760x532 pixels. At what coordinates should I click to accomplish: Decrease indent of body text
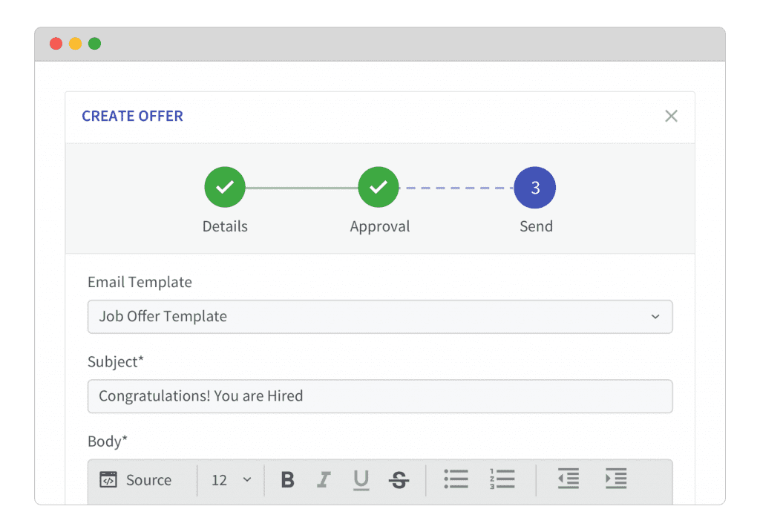click(569, 479)
